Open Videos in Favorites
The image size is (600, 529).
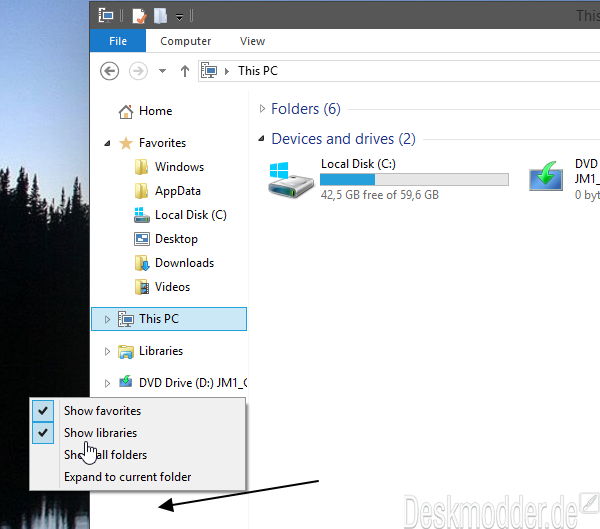click(172, 287)
